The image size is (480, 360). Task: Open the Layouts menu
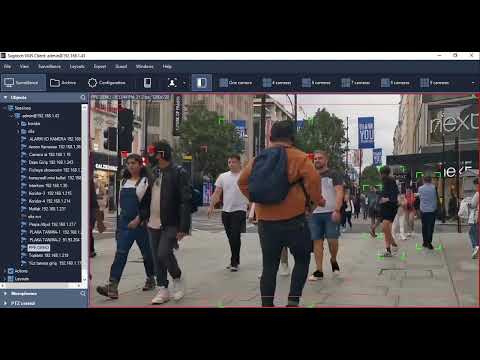[x=77, y=66]
